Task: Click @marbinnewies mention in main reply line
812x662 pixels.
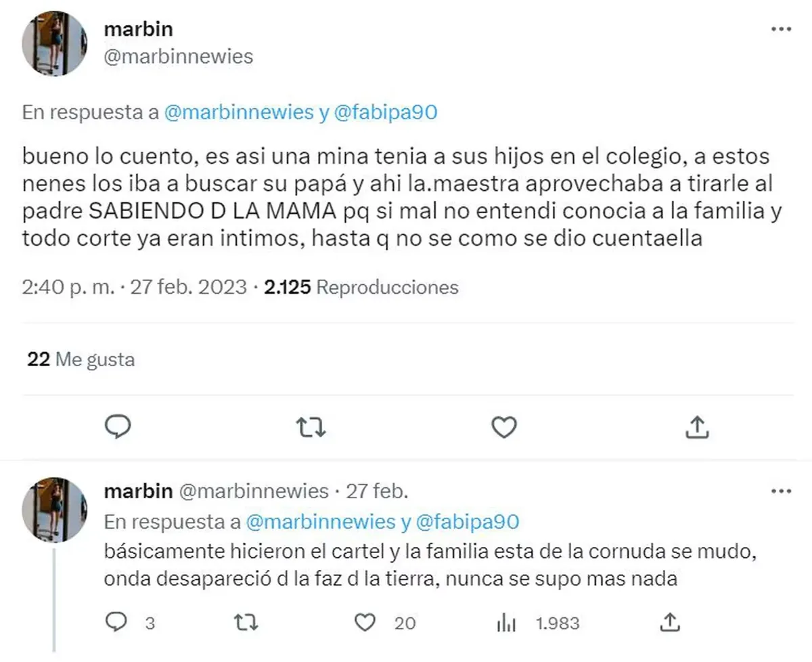Action: (240, 113)
